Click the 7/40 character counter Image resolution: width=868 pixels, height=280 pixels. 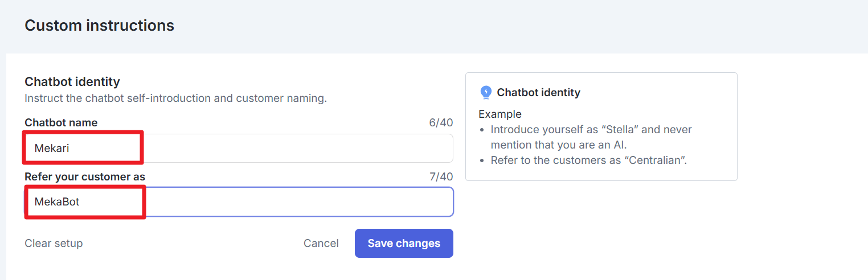point(441,177)
